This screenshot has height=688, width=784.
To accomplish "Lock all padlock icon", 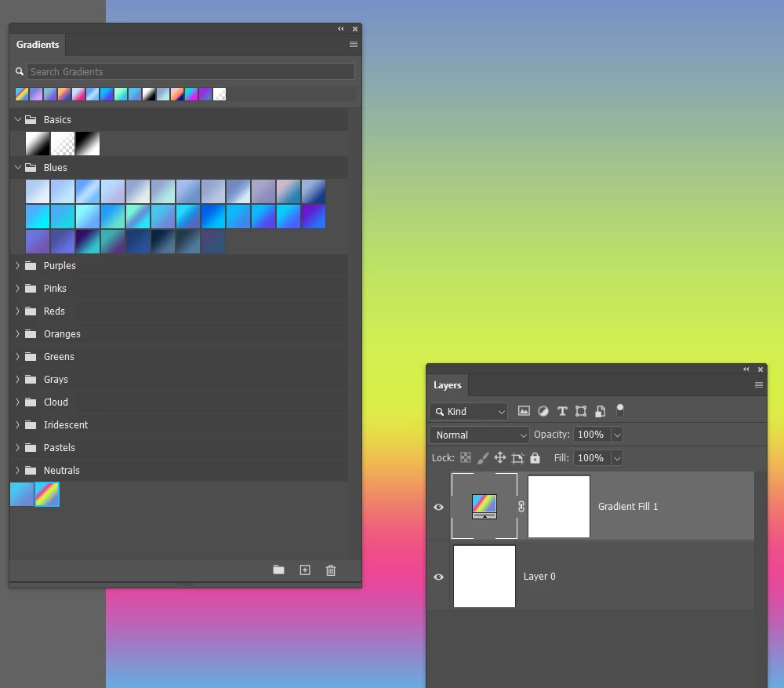I will [535, 457].
